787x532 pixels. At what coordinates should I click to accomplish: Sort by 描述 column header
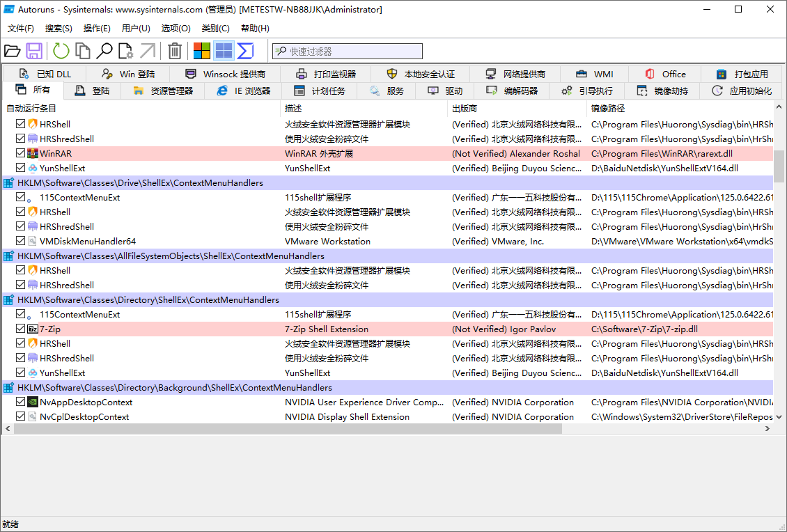(364, 109)
